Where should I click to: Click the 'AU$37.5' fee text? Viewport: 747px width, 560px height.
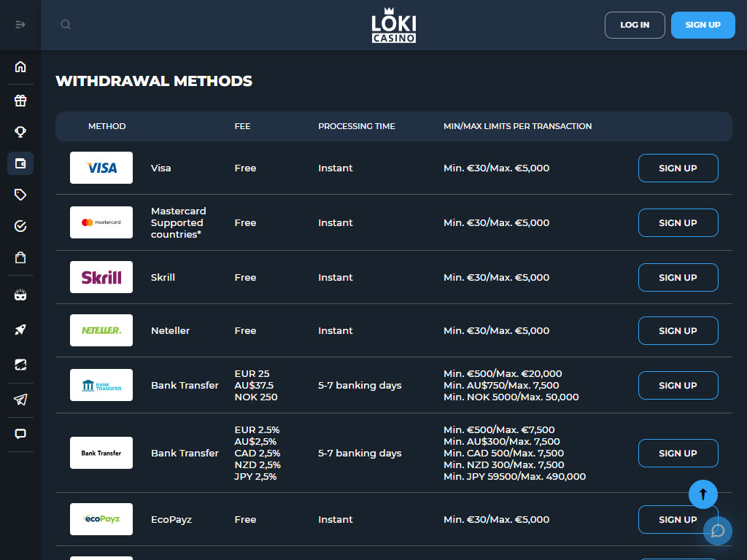click(254, 385)
